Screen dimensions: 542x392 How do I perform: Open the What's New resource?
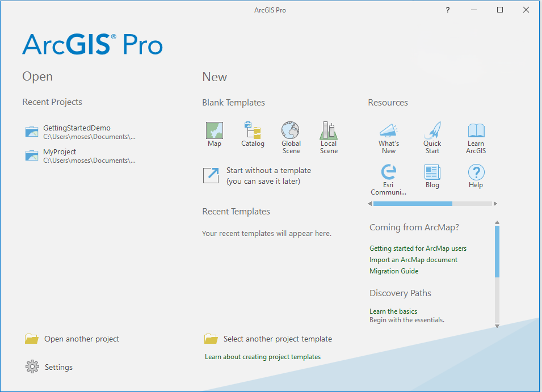(389, 134)
